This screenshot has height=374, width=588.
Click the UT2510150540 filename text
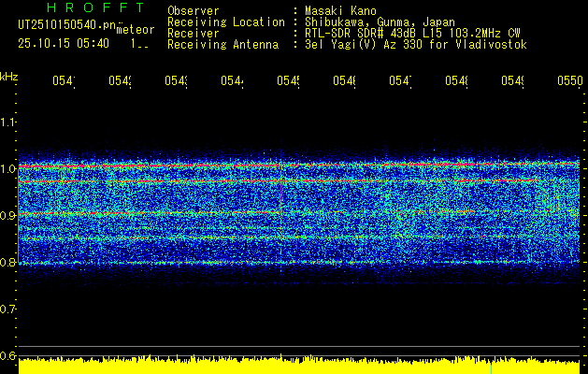pos(67,25)
